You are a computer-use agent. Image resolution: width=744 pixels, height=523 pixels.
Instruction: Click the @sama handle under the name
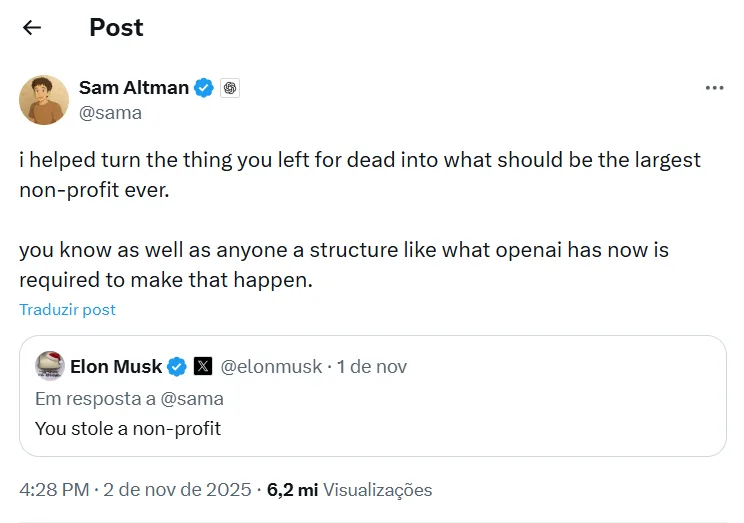pyautogui.click(x=110, y=112)
